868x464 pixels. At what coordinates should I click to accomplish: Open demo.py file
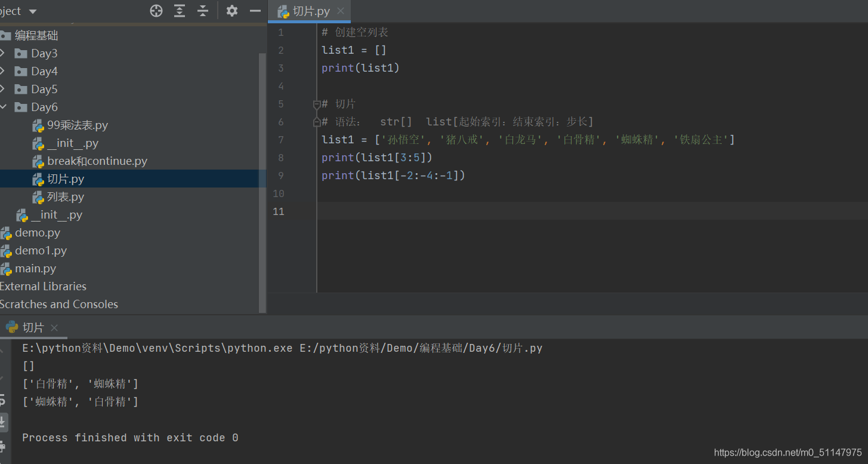[38, 232]
